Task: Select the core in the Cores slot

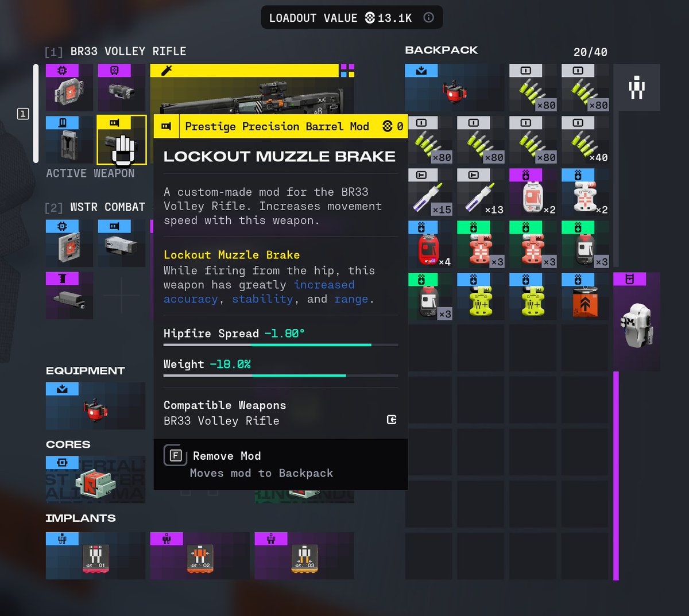Action: pos(95,479)
